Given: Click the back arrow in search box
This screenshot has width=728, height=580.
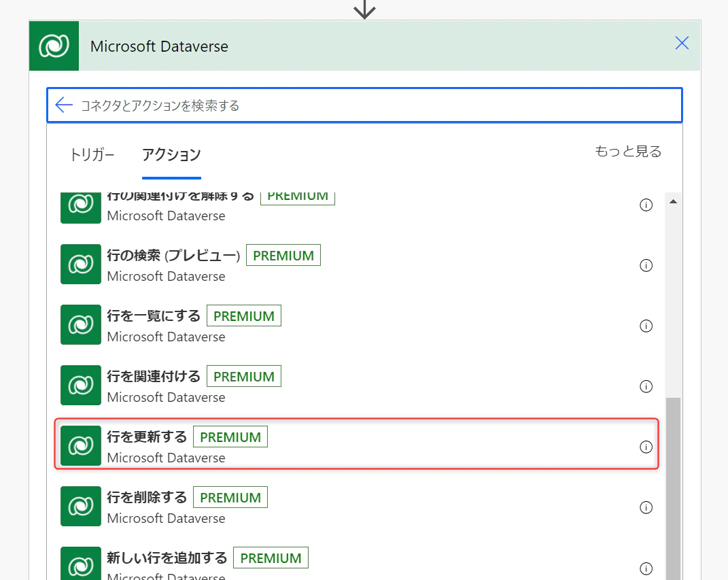Looking at the screenshot, I should pos(64,105).
